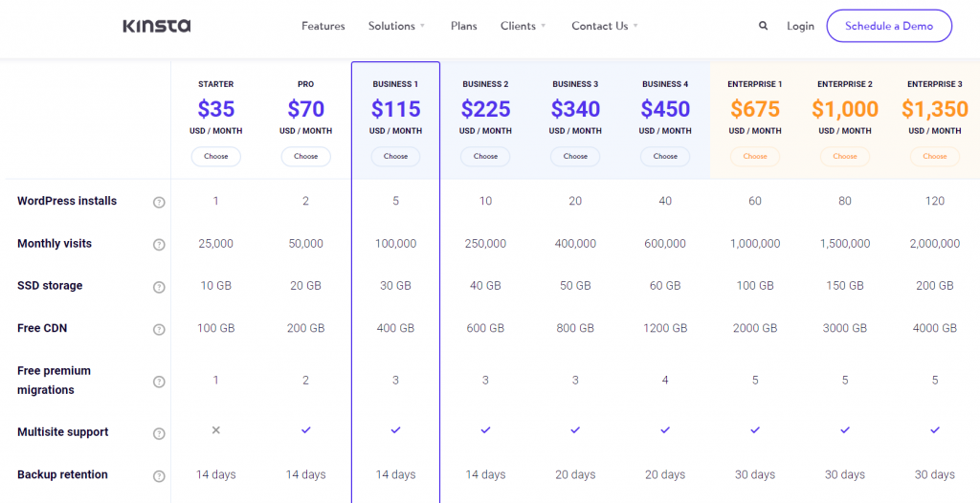Click the SSD storage row label
Viewport: 980px width, 503px height.
pyautogui.click(x=50, y=286)
